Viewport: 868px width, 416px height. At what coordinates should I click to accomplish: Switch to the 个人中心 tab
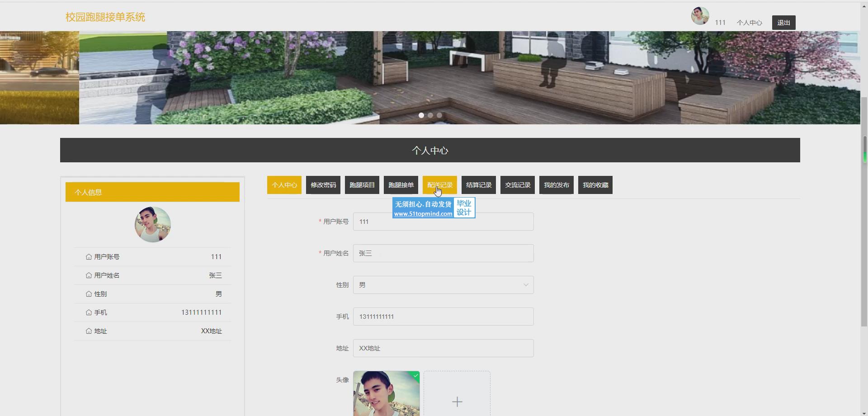tap(284, 185)
